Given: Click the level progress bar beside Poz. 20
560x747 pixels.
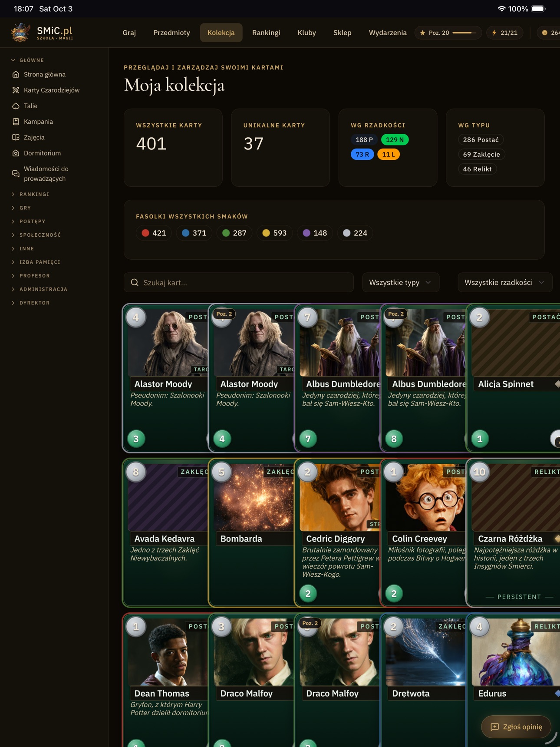Looking at the screenshot, I should [464, 33].
